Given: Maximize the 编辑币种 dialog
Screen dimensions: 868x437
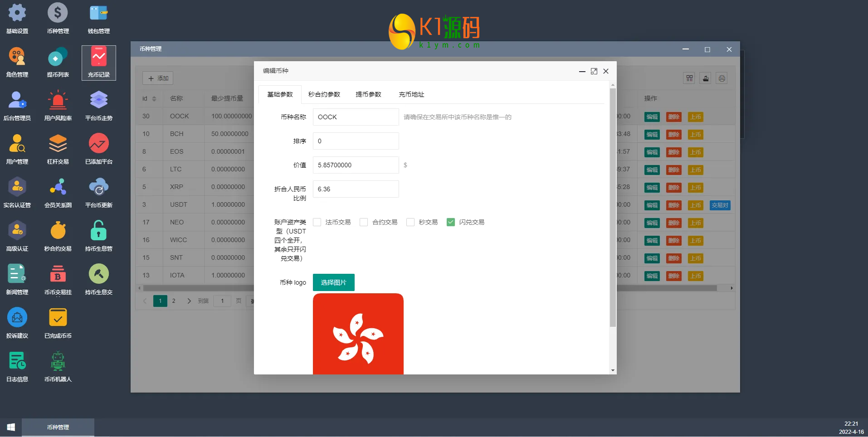Looking at the screenshot, I should point(594,71).
